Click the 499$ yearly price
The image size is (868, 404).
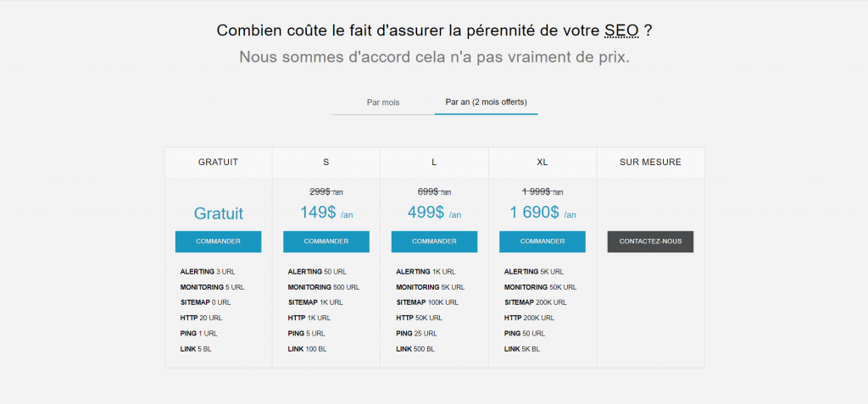coord(426,213)
